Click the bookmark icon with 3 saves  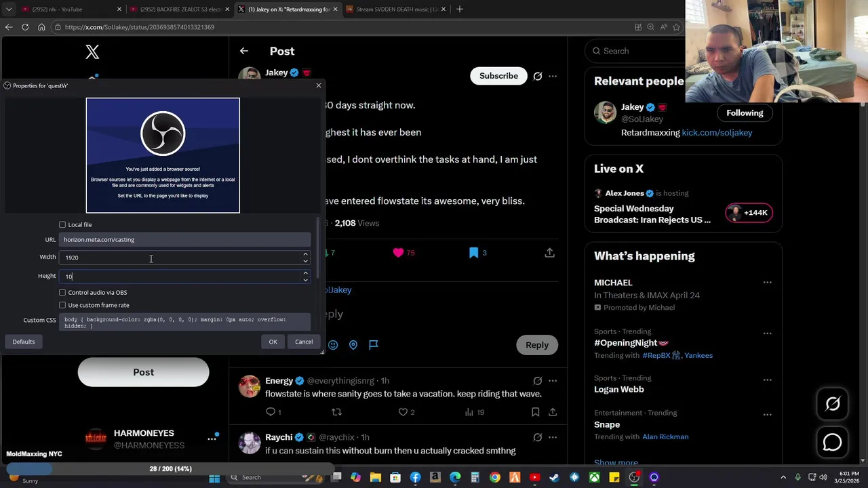point(473,252)
